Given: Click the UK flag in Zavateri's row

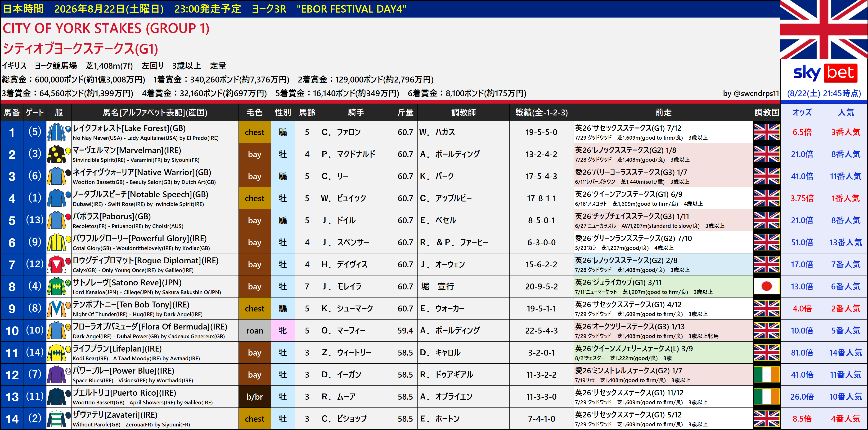Looking at the screenshot, I should pyautogui.click(x=767, y=419).
